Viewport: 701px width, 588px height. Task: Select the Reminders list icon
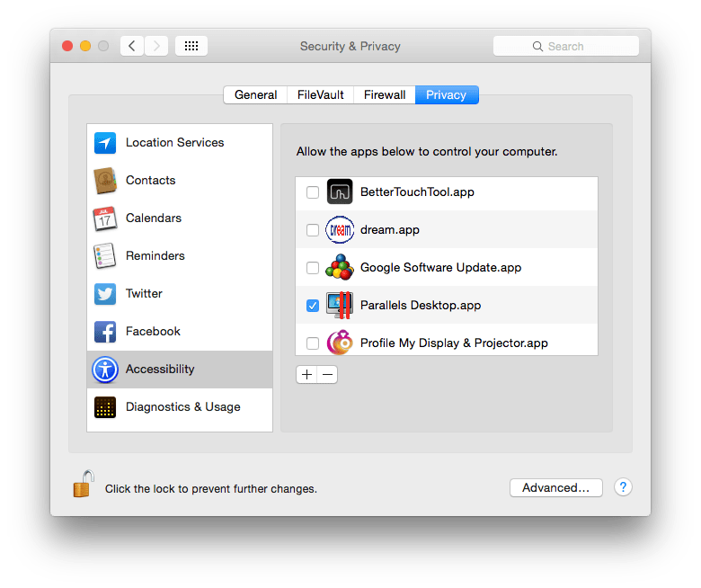[x=105, y=256]
